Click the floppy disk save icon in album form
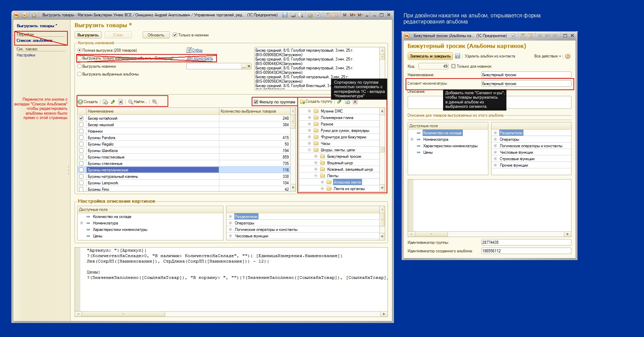This screenshot has width=644, height=337. 457,56
